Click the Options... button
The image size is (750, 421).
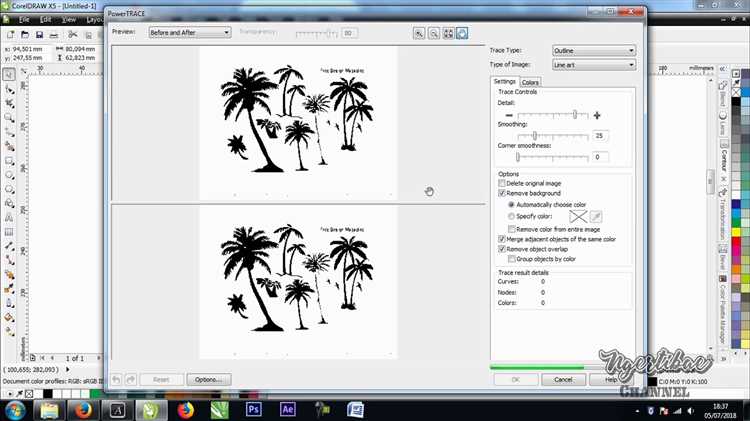(209, 379)
